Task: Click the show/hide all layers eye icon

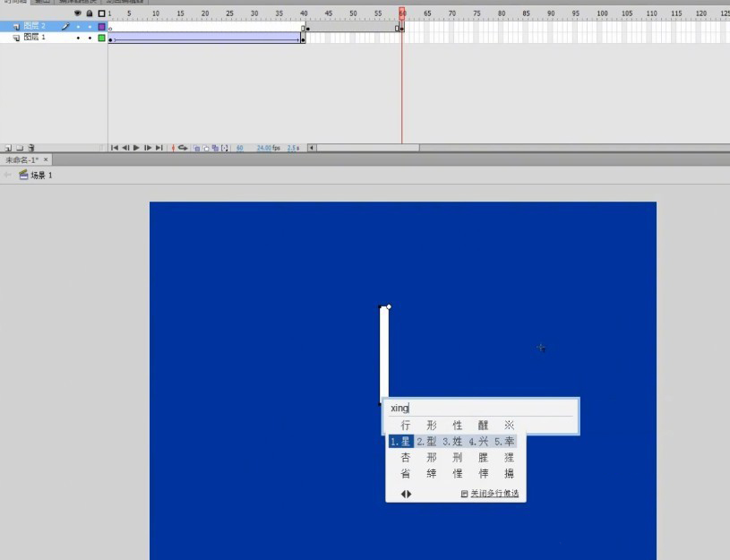Action: click(78, 13)
